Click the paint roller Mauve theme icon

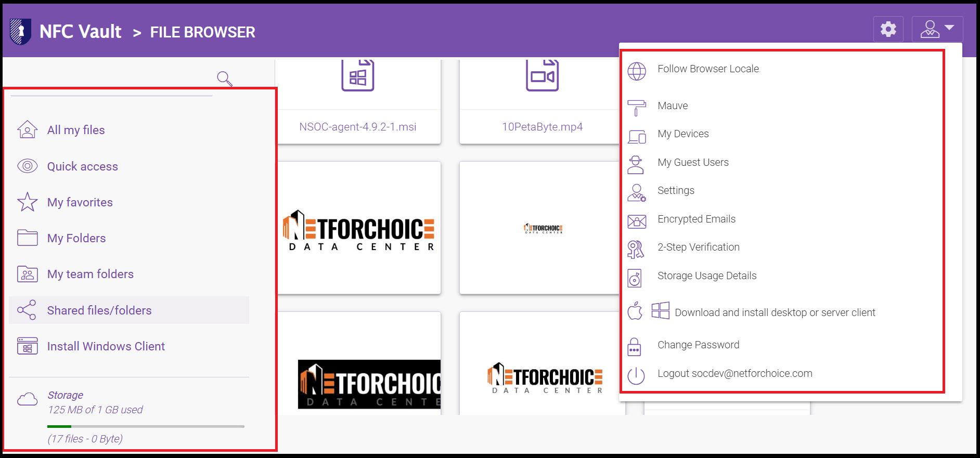click(636, 108)
